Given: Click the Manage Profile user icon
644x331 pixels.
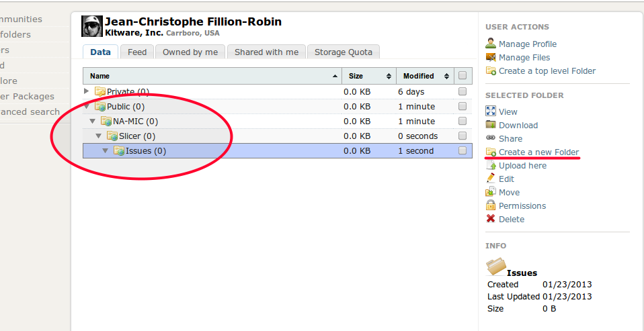Looking at the screenshot, I should [x=491, y=44].
